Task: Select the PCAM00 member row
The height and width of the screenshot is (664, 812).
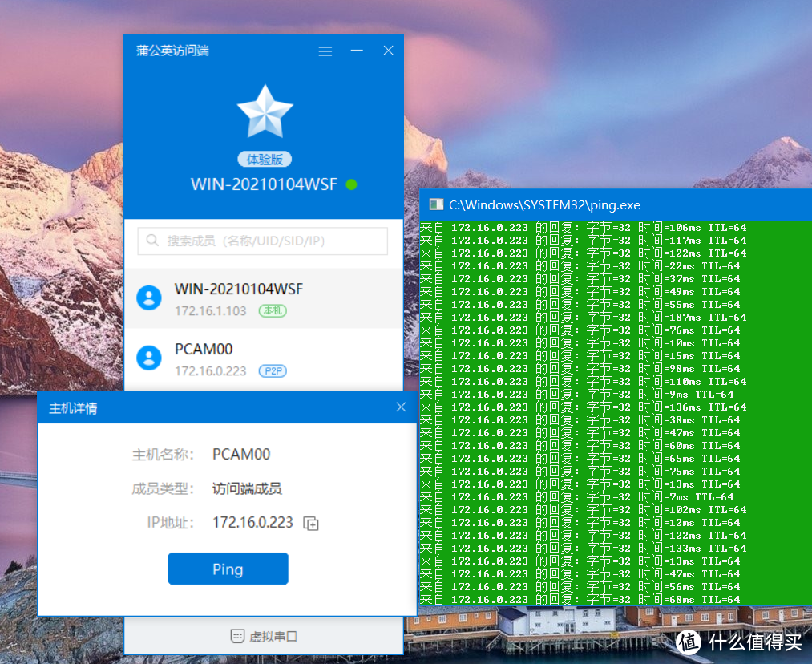Action: tap(264, 359)
